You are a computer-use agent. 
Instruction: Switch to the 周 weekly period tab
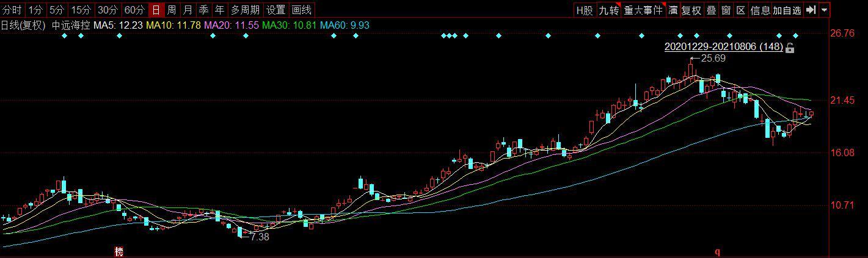(172, 10)
